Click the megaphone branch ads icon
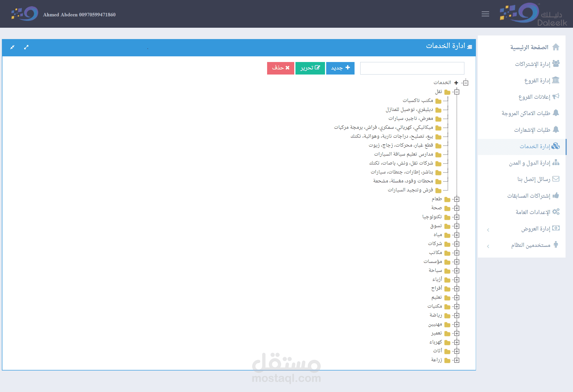This screenshot has width=573, height=392. (556, 97)
